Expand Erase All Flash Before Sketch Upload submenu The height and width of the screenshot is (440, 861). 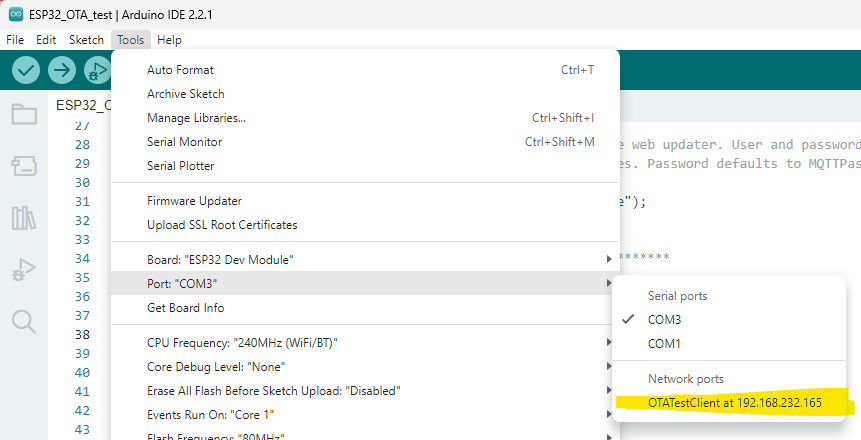pos(365,391)
